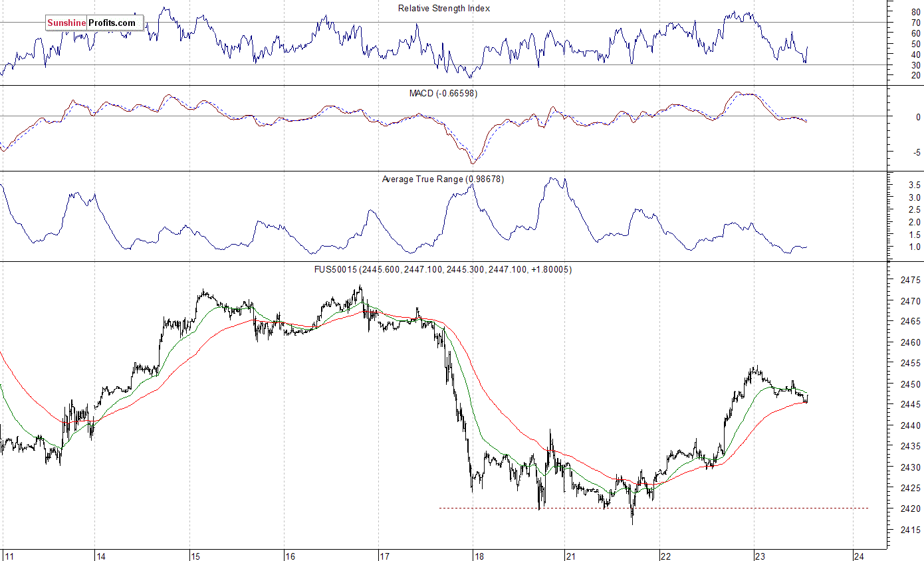Click the RSI 80 scale label
This screenshot has height=561, width=924.
pyautogui.click(x=916, y=12)
